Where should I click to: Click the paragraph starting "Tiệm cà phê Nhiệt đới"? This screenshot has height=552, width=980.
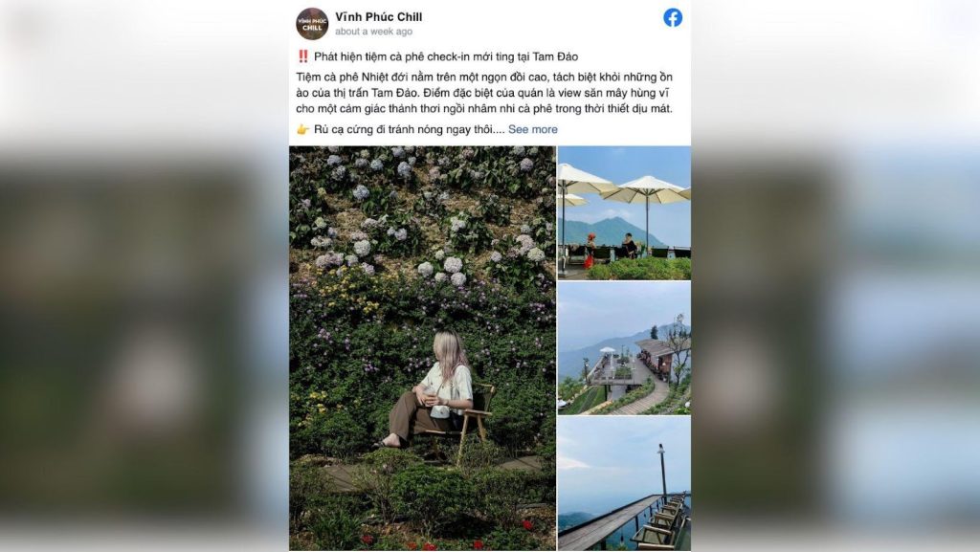pyautogui.click(x=484, y=93)
